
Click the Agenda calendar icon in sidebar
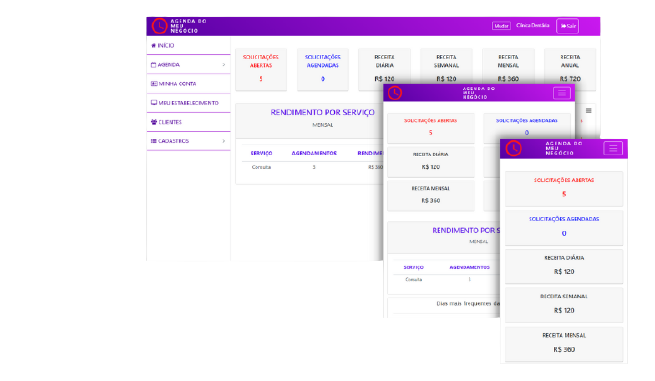pos(153,65)
